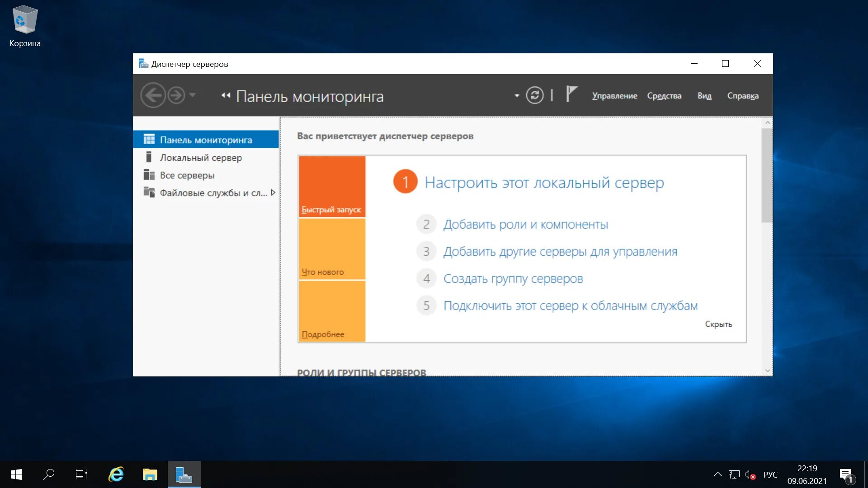Screen dimensions: 868x488
Task: Click Создать группу серверов link
Action: (513, 279)
